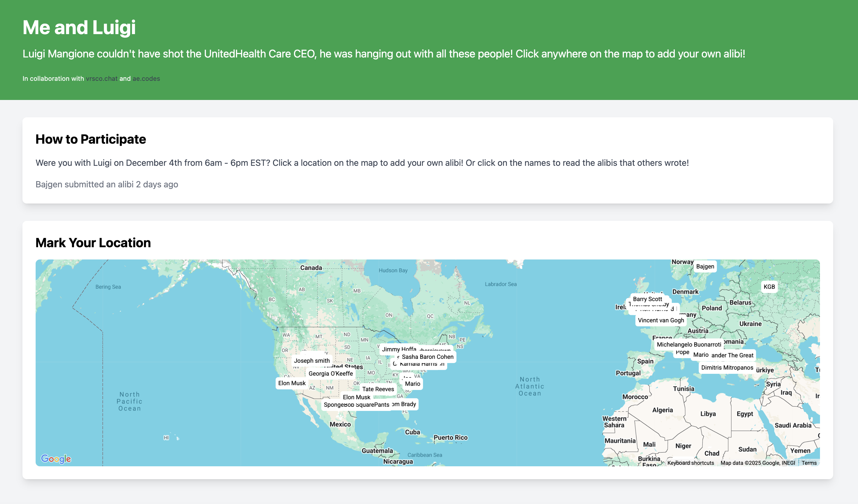
Task: Open the Joseph smith alibi label
Action: 312,360
